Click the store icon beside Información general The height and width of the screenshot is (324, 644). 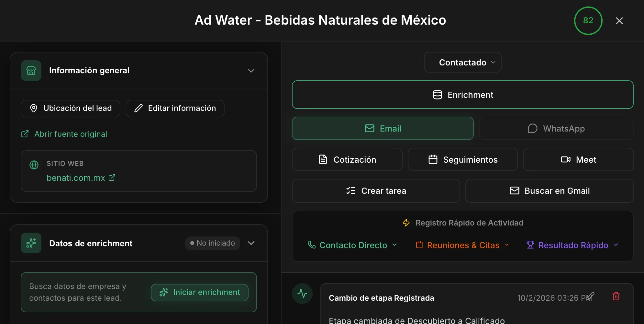31,71
